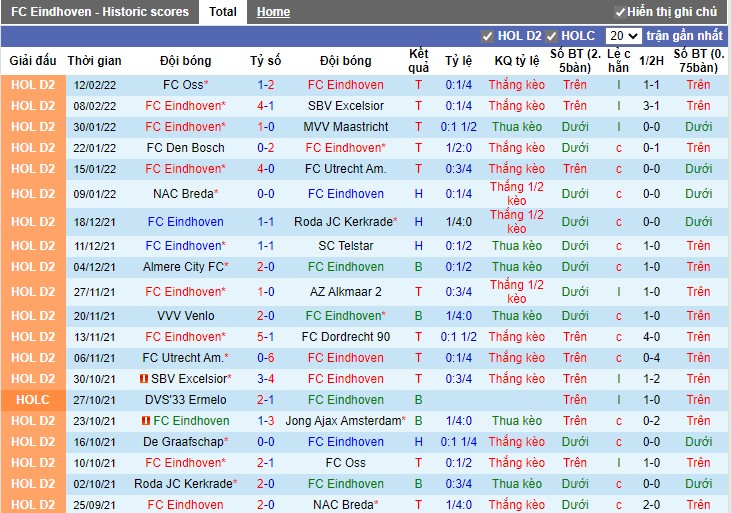Open DVS'33 Ermelo team link

click(186, 400)
